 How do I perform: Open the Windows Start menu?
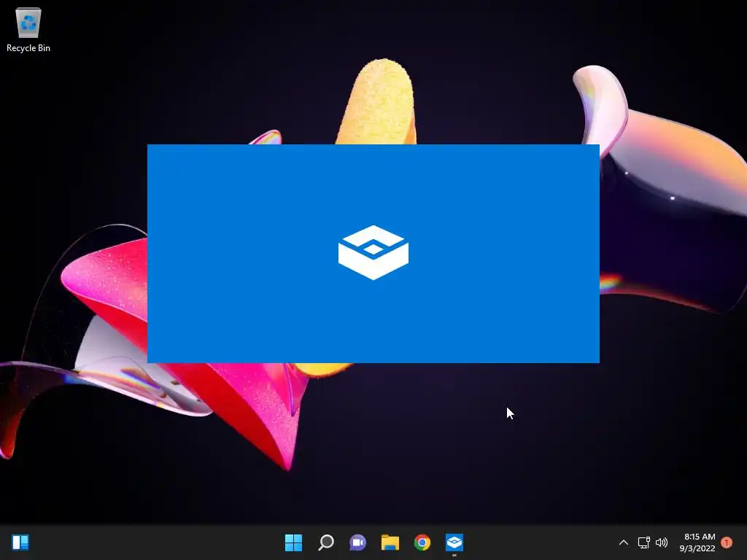coord(293,542)
